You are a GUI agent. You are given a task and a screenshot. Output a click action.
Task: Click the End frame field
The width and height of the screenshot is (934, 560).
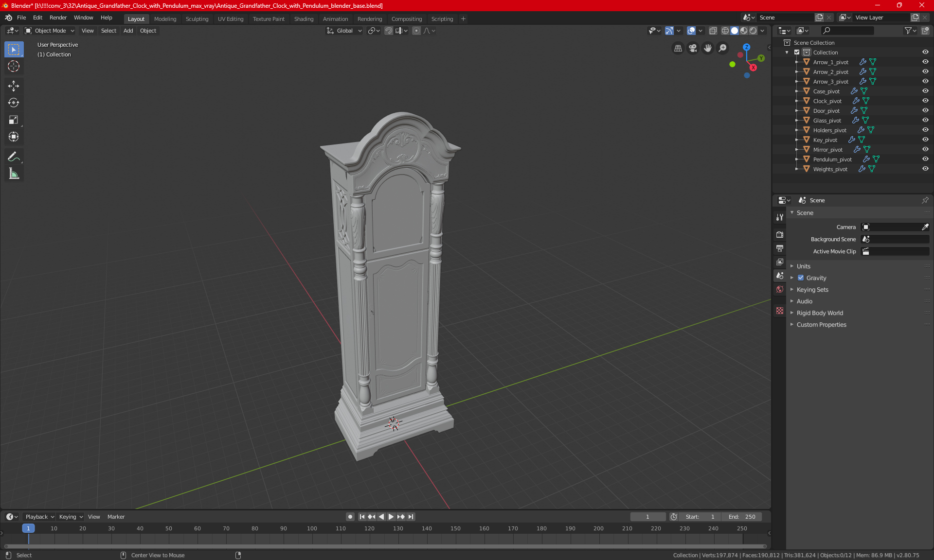[742, 517]
